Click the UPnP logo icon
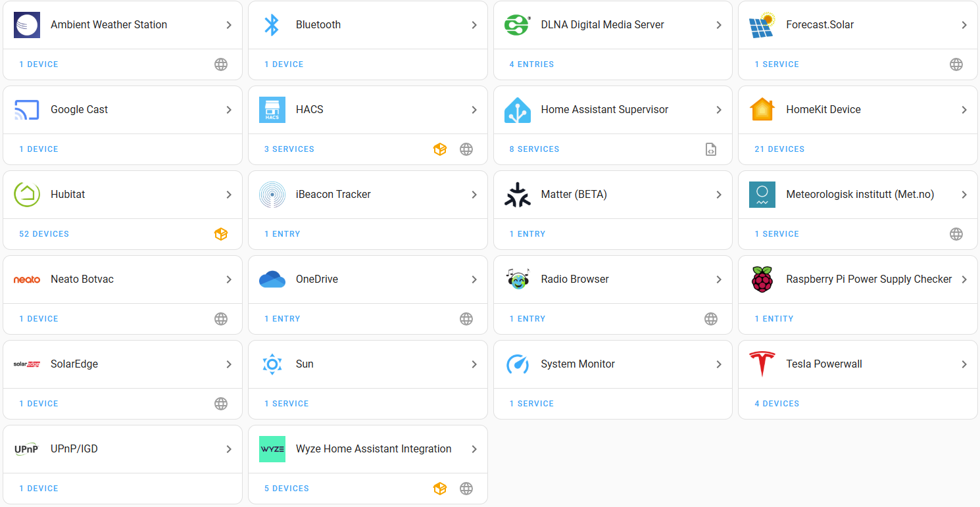This screenshot has width=980, height=507. [x=27, y=449]
